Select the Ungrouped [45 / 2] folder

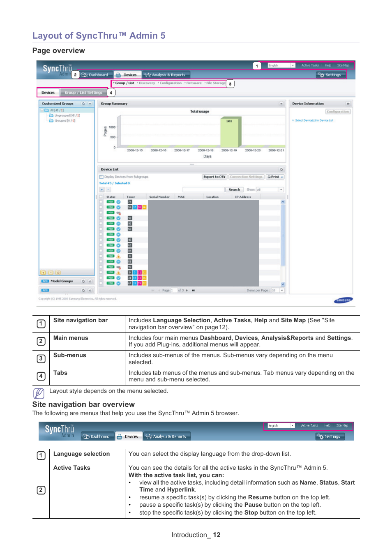pos(65,115)
